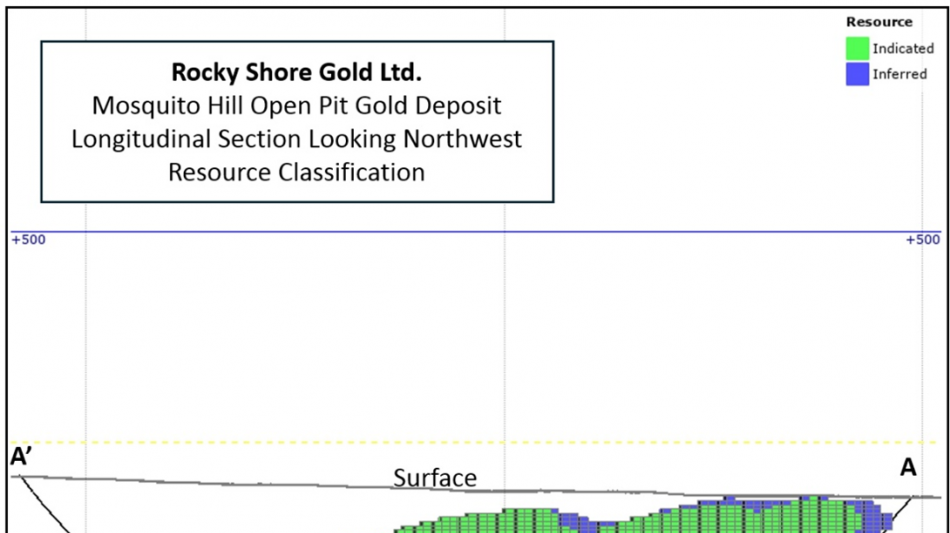Click the Inferred legend label text
This screenshot has width=950, height=533.
(x=900, y=74)
